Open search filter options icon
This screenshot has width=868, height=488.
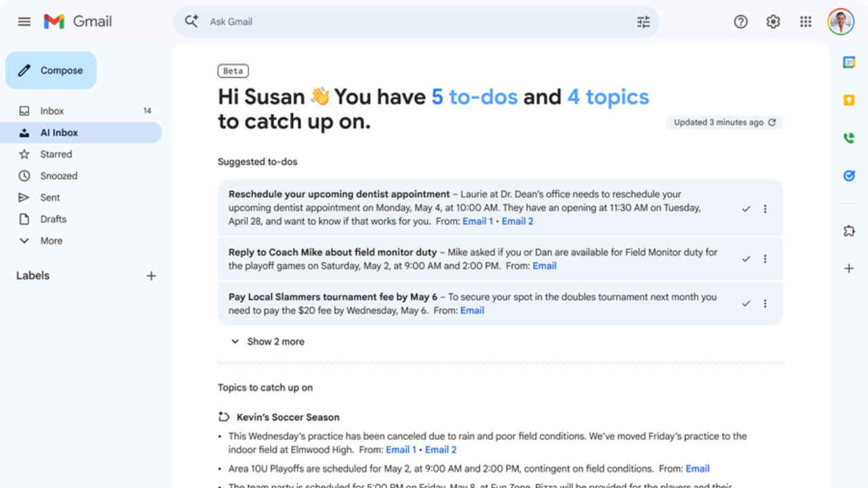pos(643,22)
